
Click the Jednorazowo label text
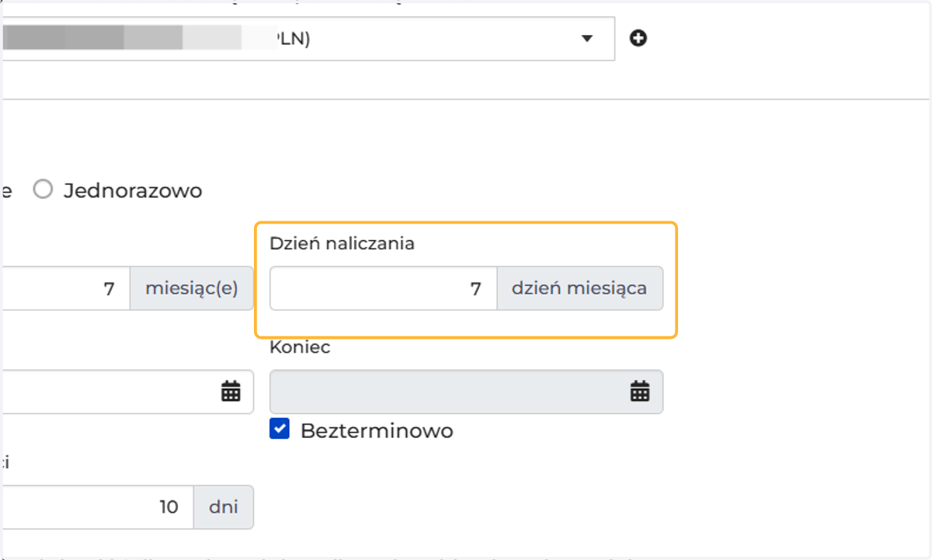click(133, 190)
